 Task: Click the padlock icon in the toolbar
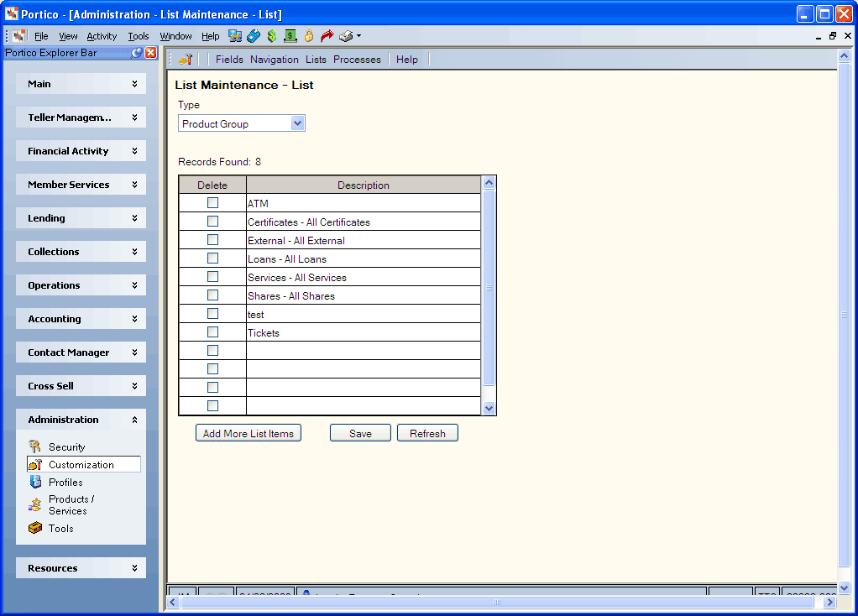309,36
